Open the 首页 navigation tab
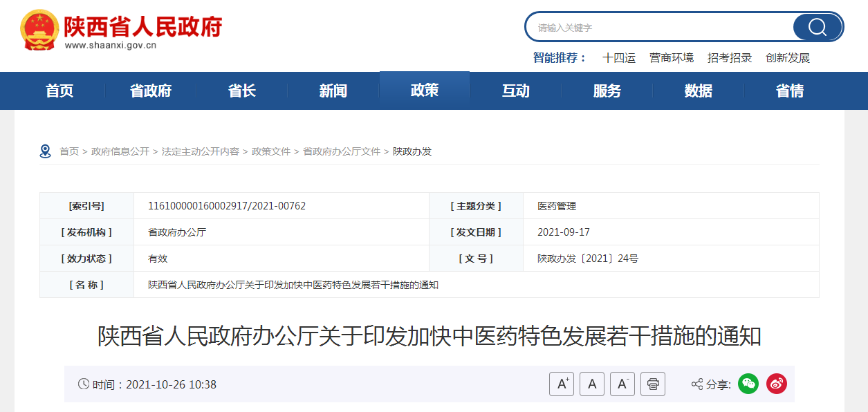The width and height of the screenshot is (868, 412). (x=59, y=91)
